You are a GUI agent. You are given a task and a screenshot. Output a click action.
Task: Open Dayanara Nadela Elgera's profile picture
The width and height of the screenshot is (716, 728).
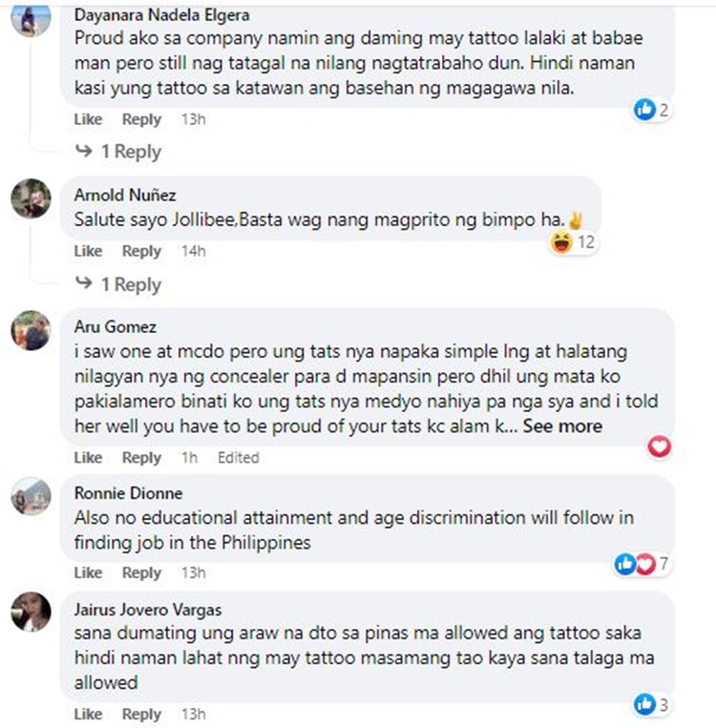click(31, 17)
